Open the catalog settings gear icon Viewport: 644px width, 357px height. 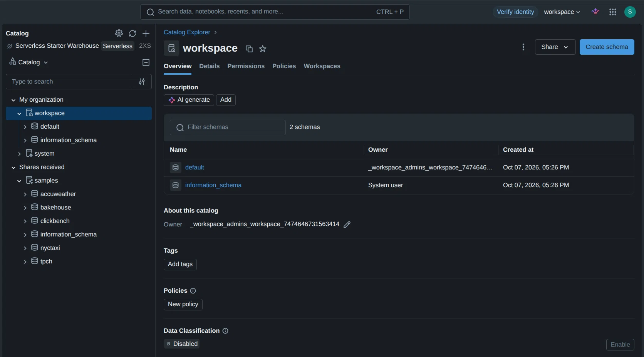(x=119, y=34)
